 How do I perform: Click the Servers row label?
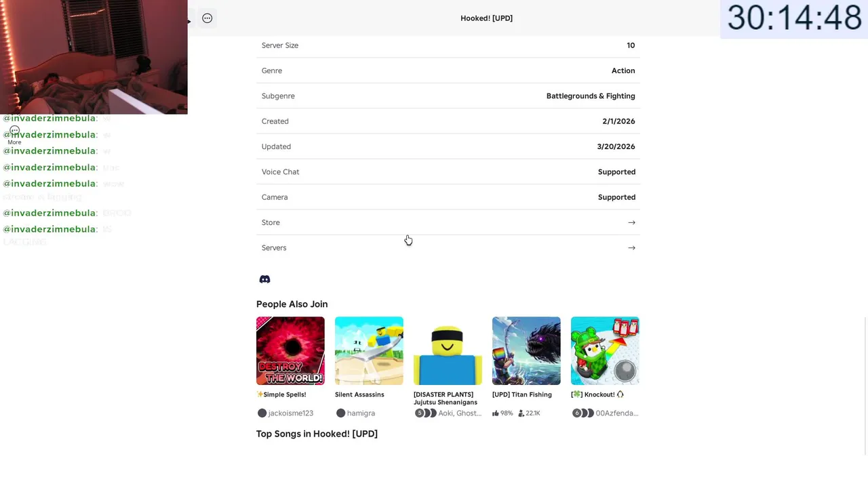[x=274, y=247]
